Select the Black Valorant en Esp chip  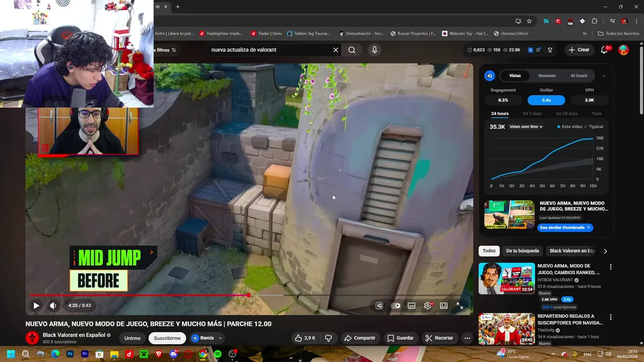click(x=572, y=251)
